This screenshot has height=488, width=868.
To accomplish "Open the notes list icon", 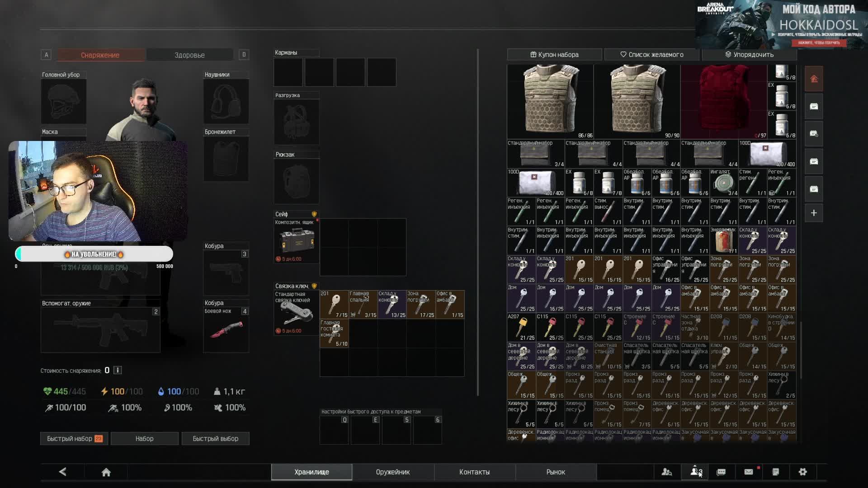I will pyautogui.click(x=775, y=472).
